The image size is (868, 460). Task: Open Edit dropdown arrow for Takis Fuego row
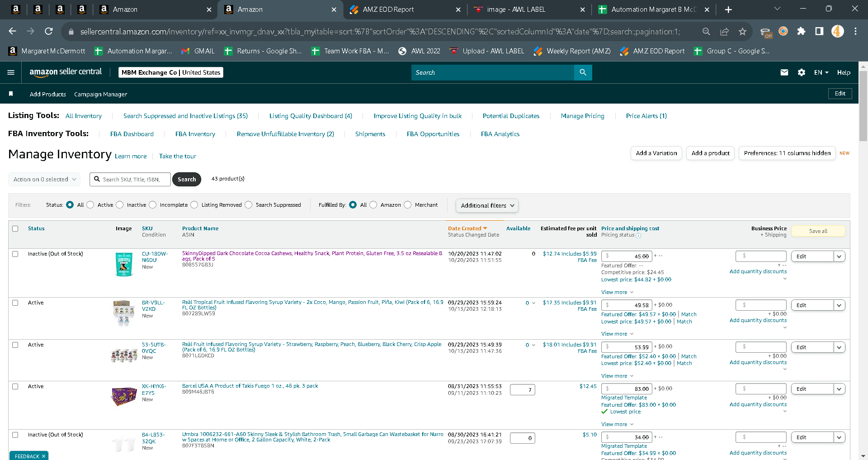click(x=840, y=389)
